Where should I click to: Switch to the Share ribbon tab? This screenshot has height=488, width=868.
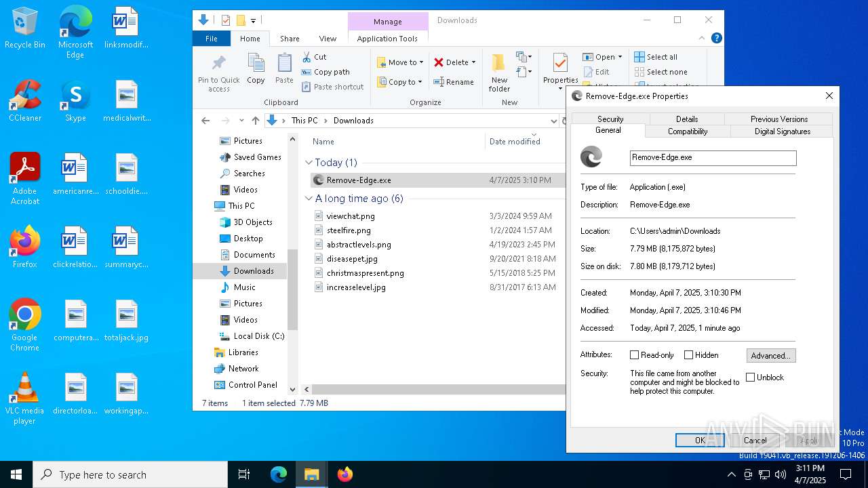pos(290,39)
